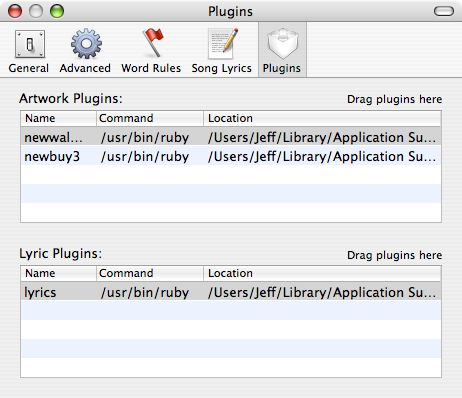Open Advanced settings gear icon
Viewport: 462px width, 398px height.
coord(86,44)
